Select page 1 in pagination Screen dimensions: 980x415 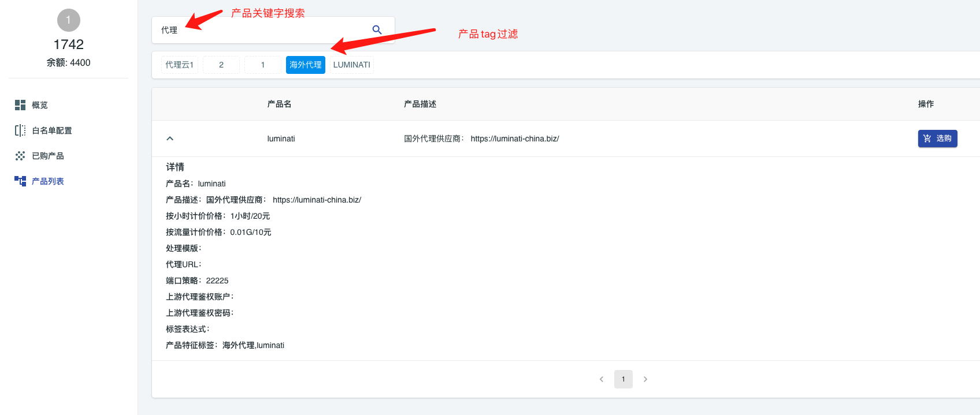click(x=623, y=379)
